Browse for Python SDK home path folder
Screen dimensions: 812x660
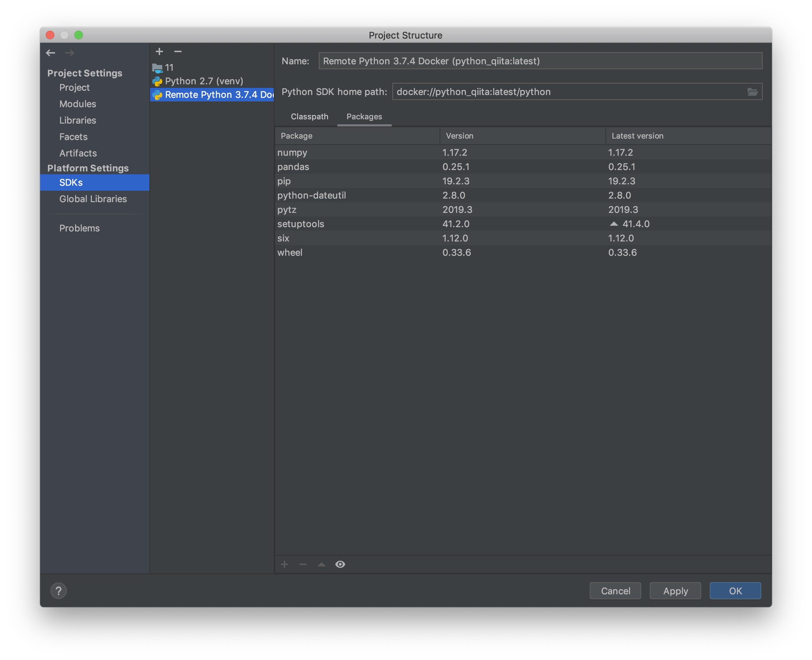coord(752,92)
